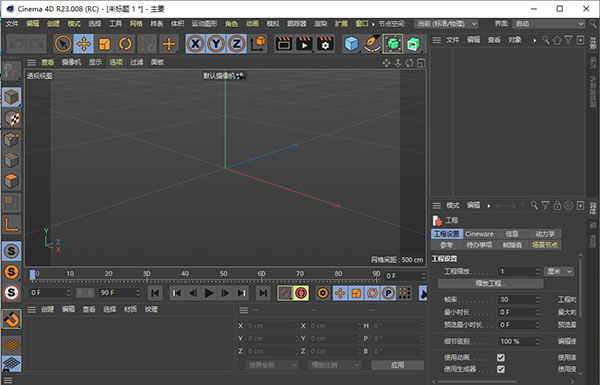Click Render to Picture Viewer icon
Viewport: 600px width, 385px height.
point(304,44)
